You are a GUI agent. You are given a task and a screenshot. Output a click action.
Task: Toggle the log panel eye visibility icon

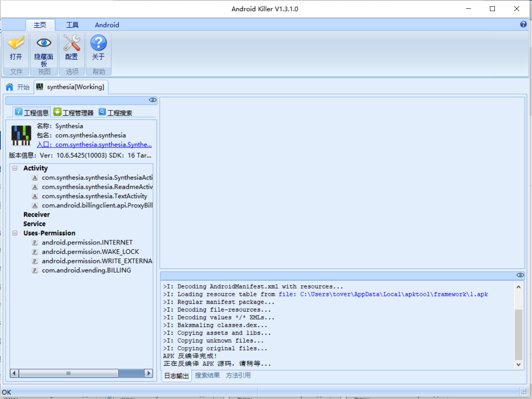pyautogui.click(x=520, y=275)
